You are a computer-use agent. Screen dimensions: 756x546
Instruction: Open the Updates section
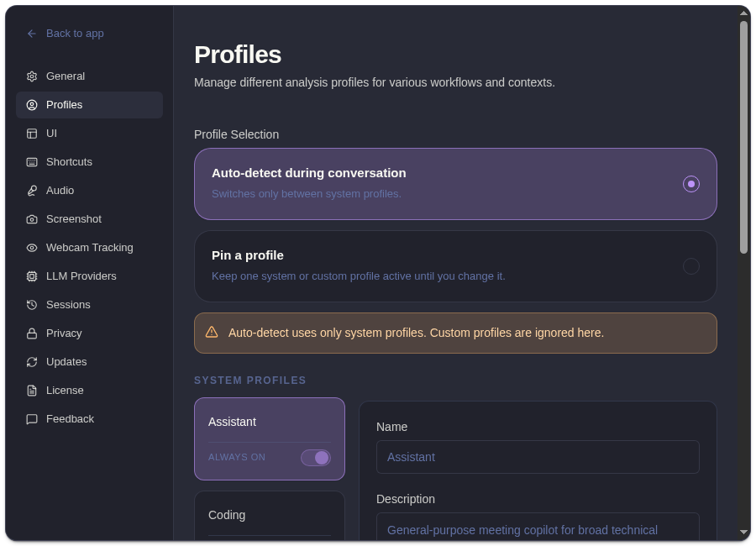89,362
